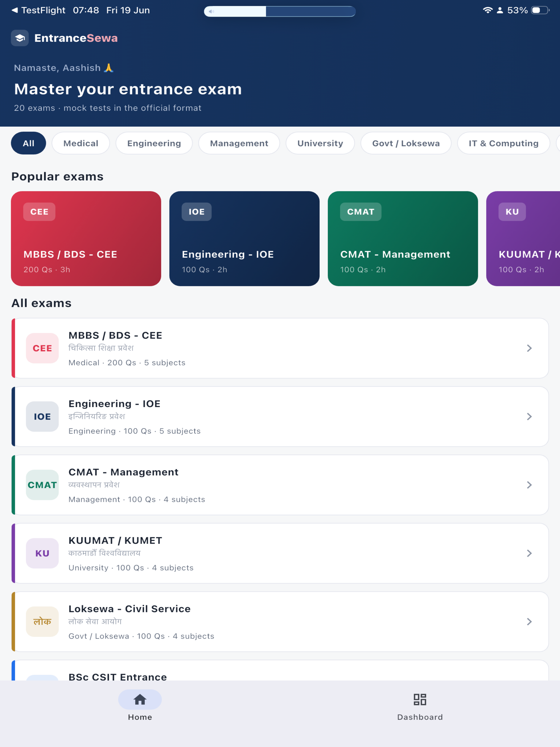This screenshot has width=560, height=747.
Task: Open the BSc CSIT Entrance list item
Action: pos(280,670)
